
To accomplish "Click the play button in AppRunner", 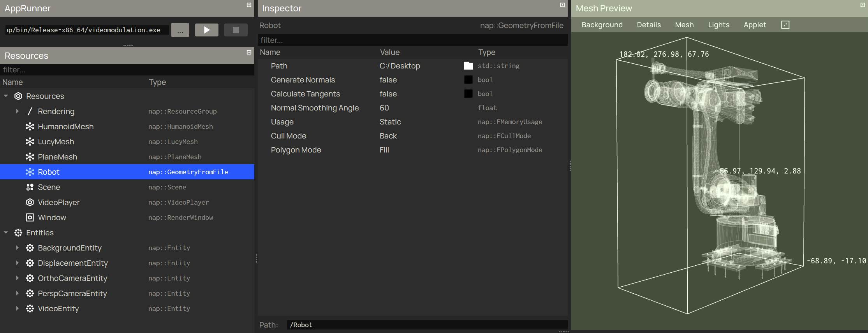I will pos(206,30).
